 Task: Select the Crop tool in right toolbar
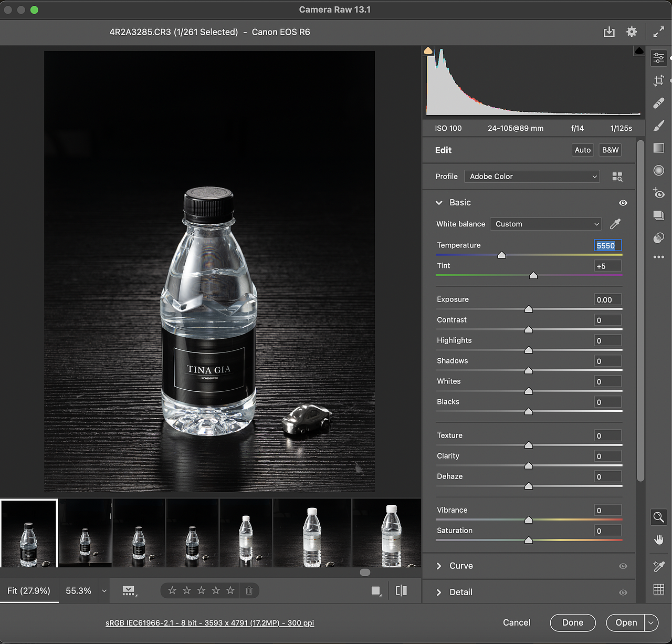pos(658,80)
